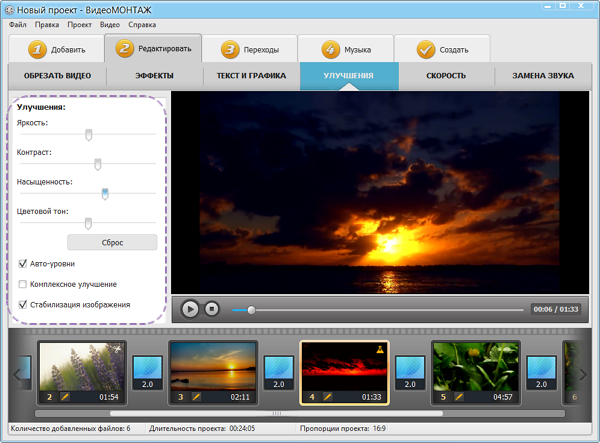Viewport: 600px width, 443px height.
Task: Open the transition tile after clip 5
Action: 541,373
